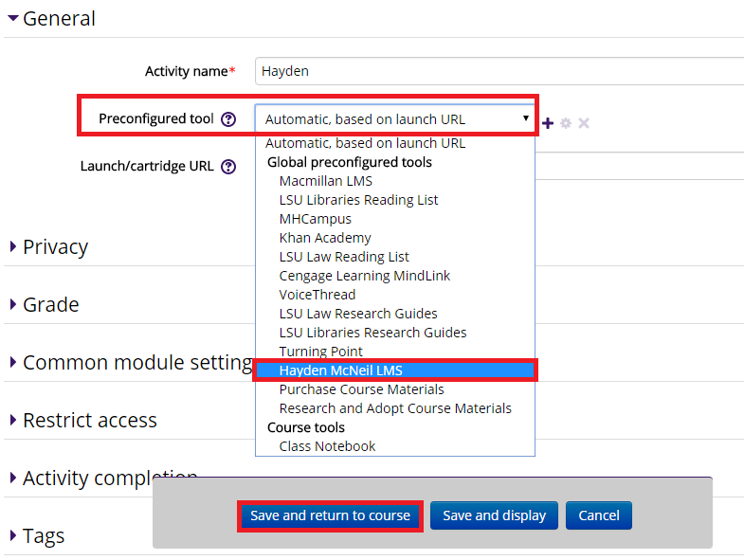Select Class Notebook under Course tools
744x560 pixels.
coord(395,446)
